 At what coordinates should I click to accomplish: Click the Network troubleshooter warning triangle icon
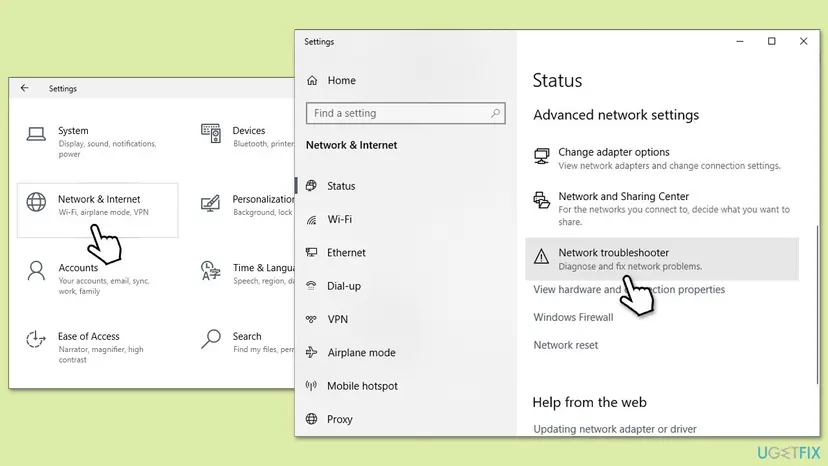pyautogui.click(x=541, y=257)
